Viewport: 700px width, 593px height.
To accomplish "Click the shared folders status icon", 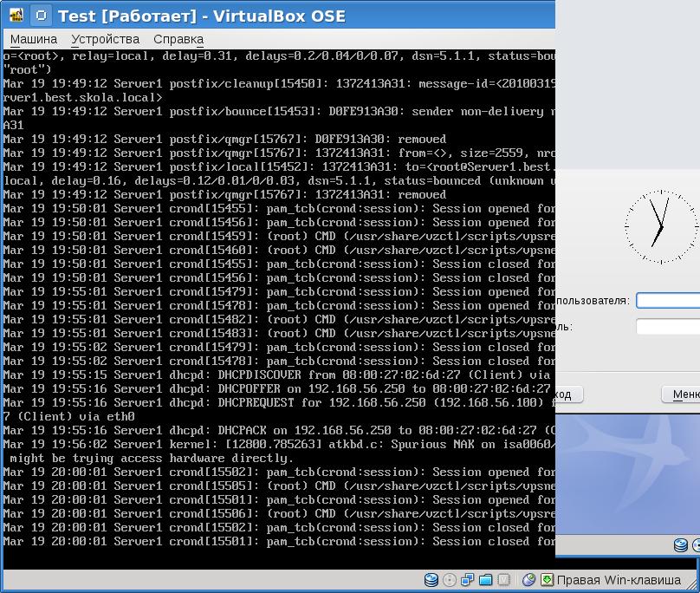I will point(485,580).
